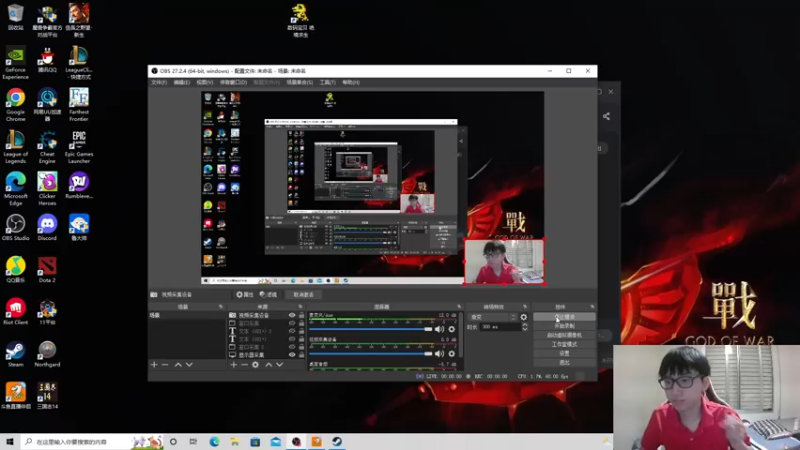Open OBS Studio desktop shortcut

[x=15, y=228]
